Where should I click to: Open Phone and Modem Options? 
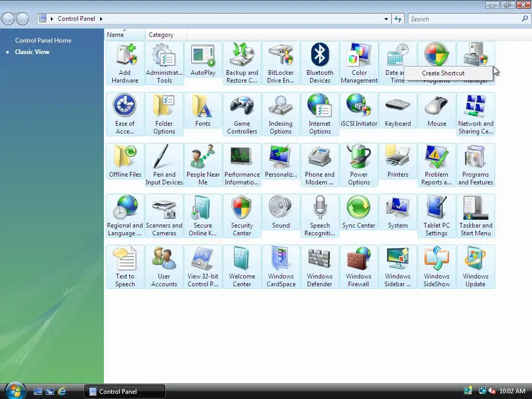click(x=320, y=165)
